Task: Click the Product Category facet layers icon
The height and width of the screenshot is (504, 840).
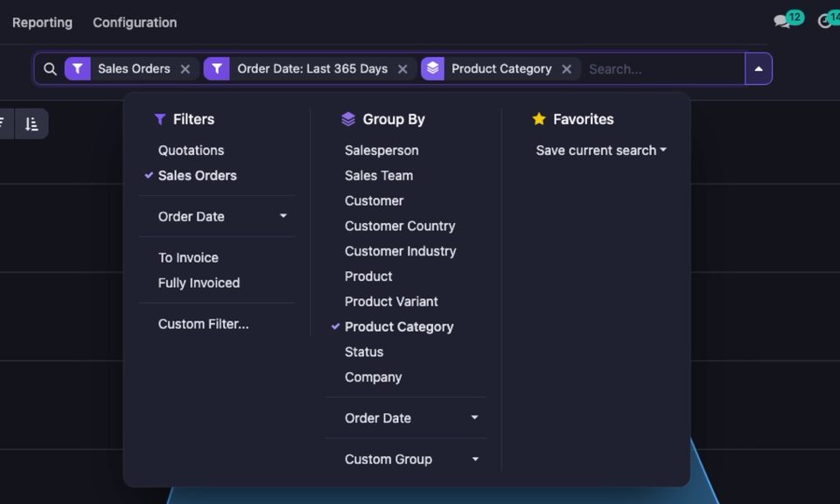Action: point(433,68)
